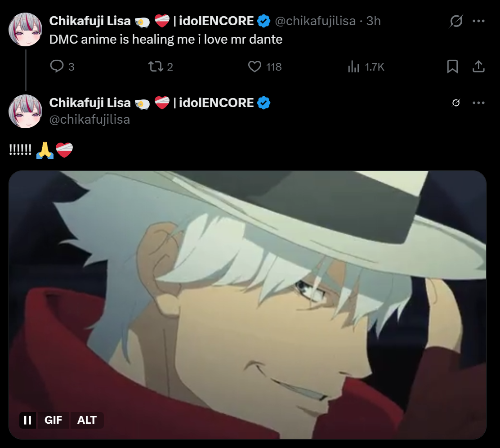Click the 3h timestamp link
The width and height of the screenshot is (500, 448).
point(373,21)
